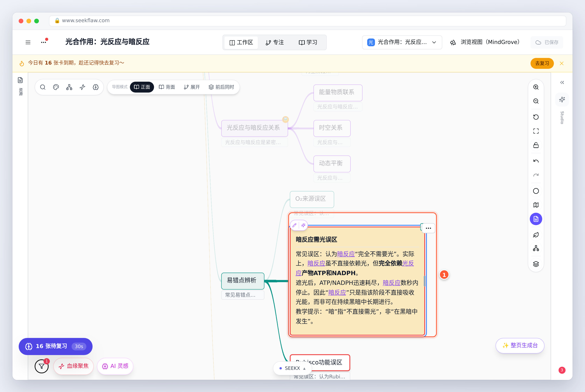This screenshot has height=392, width=585.
Task: Dismiss the review reminder banner
Action: 562,64
